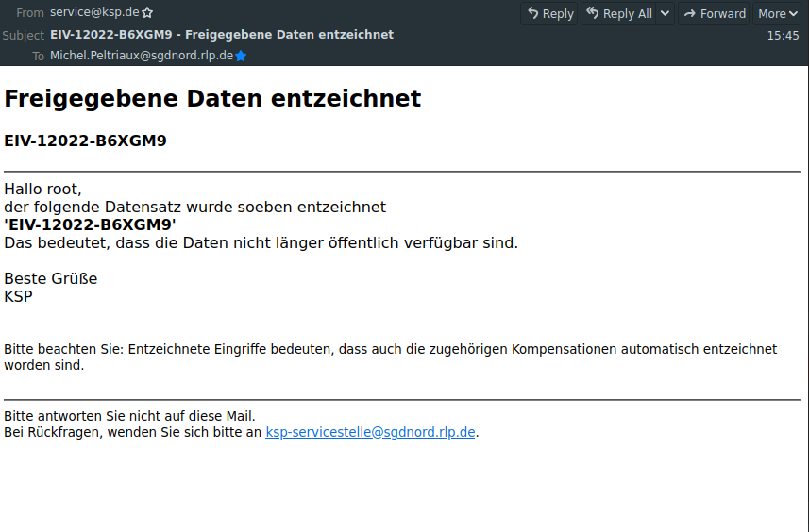Click the 'From' header label
Viewport: 809px width, 532px height.
pyautogui.click(x=30, y=13)
